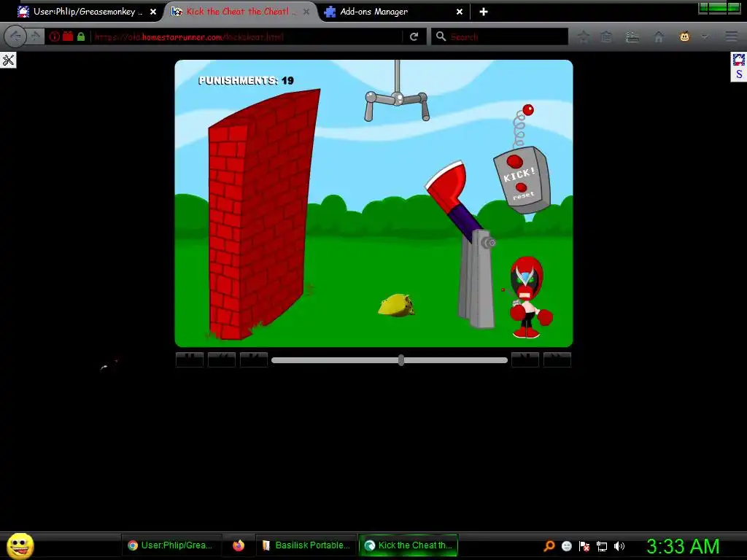Click the third playback control button
Screen dimensions: 747x560
point(253,359)
